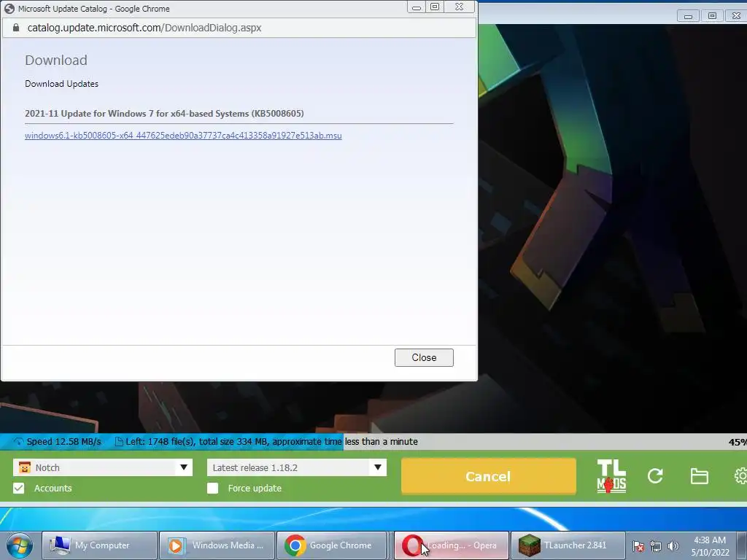Click the lock icon in Chrome address bar
The image size is (747, 560).
coord(16,28)
